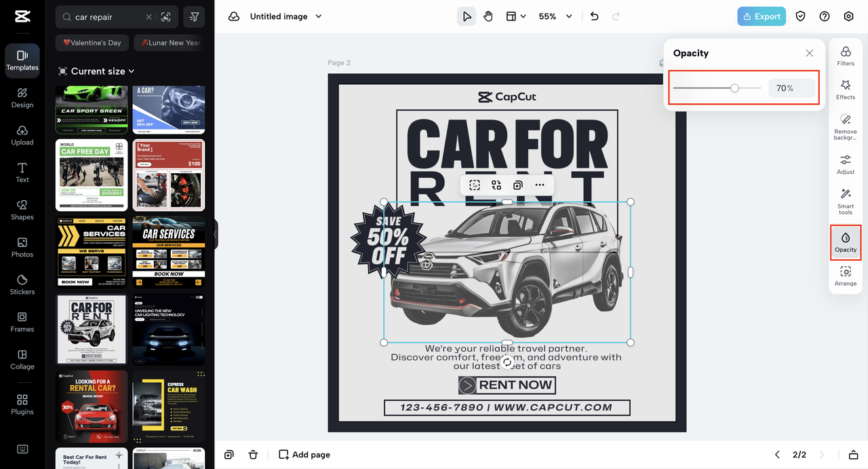Open the Collage sidebar panel

(22, 359)
